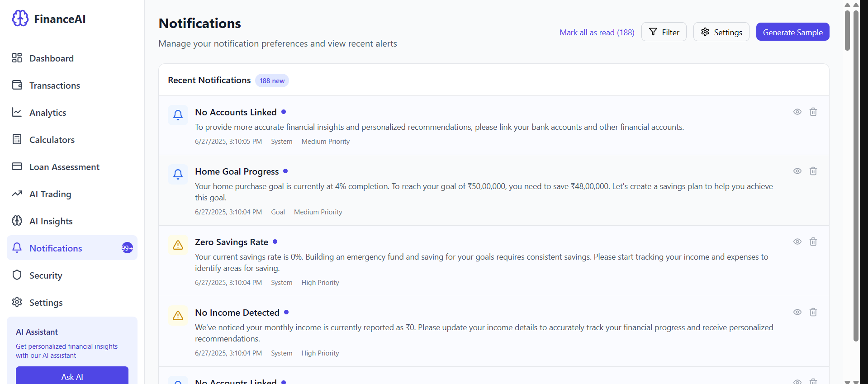
Task: Click the Generate Sample button
Action: pos(792,32)
